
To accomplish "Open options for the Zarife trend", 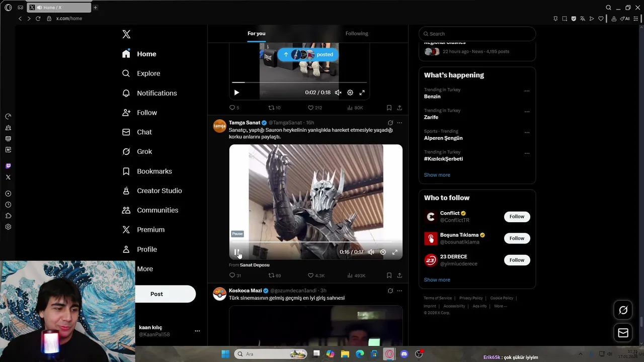I will pos(527,112).
